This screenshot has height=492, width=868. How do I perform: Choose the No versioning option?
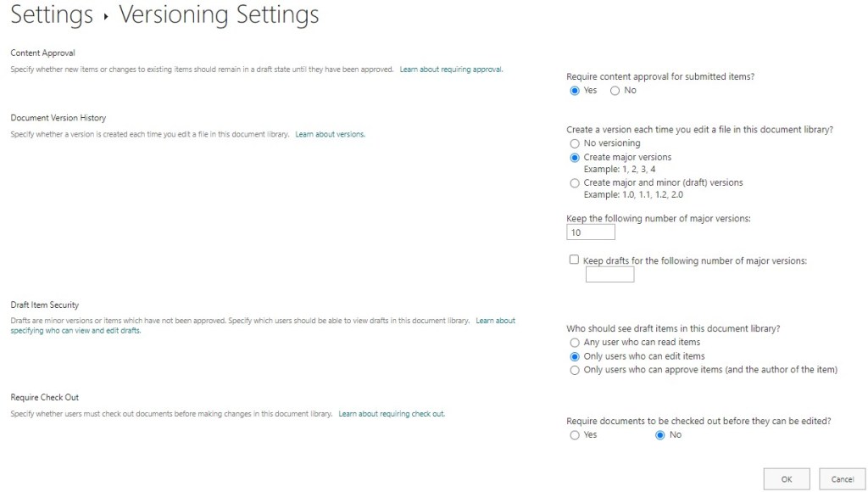(x=575, y=144)
